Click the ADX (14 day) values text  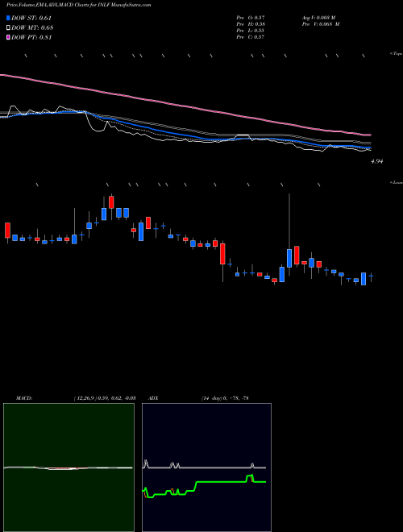point(224,398)
